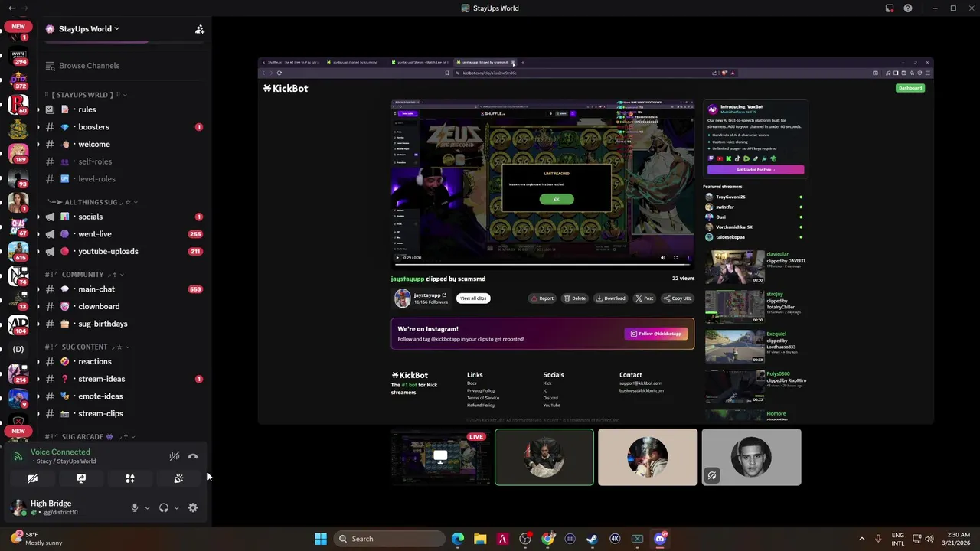Deafen with the headphones icon
Image resolution: width=980 pixels, height=551 pixels.
click(x=163, y=507)
